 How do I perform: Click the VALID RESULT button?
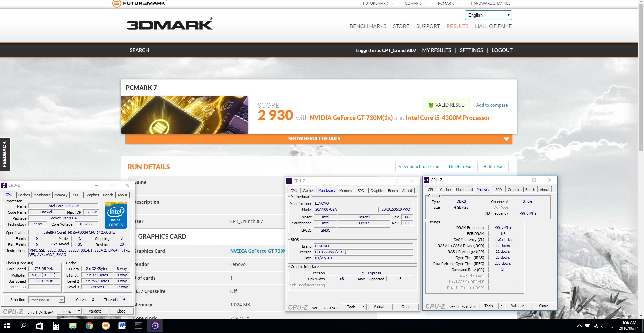(x=446, y=105)
